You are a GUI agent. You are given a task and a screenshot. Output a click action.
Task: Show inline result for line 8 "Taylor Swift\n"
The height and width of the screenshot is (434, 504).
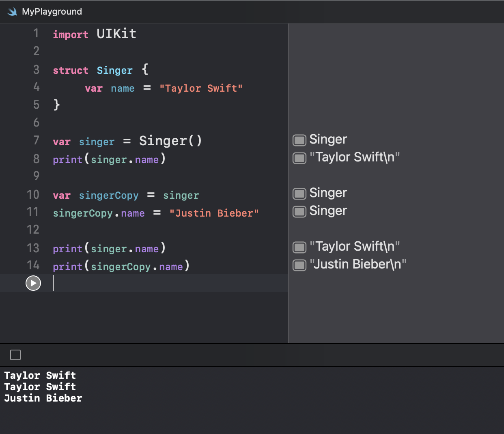pyautogui.click(x=299, y=158)
